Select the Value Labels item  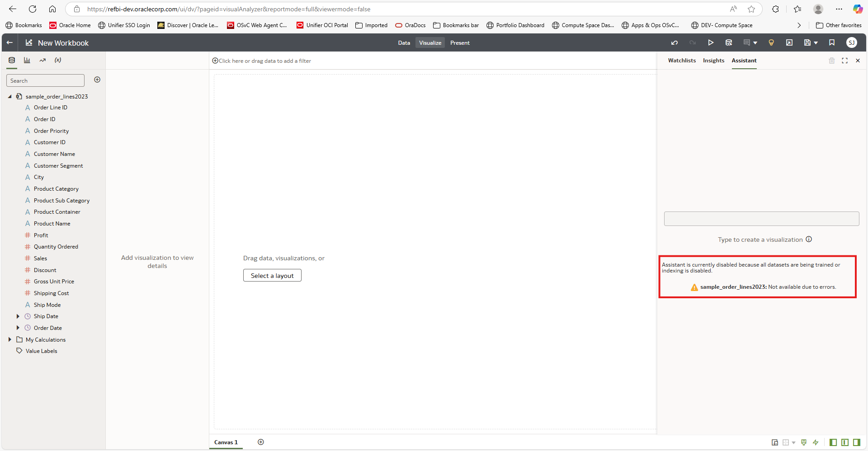click(x=41, y=351)
